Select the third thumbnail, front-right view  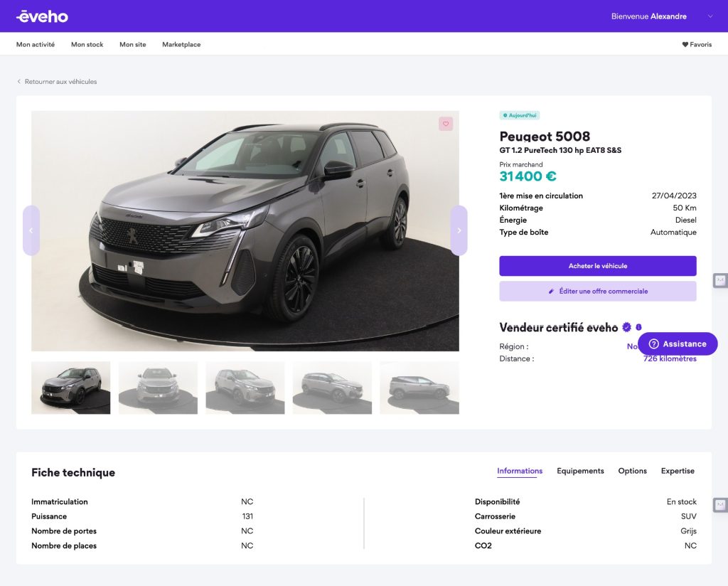point(245,388)
